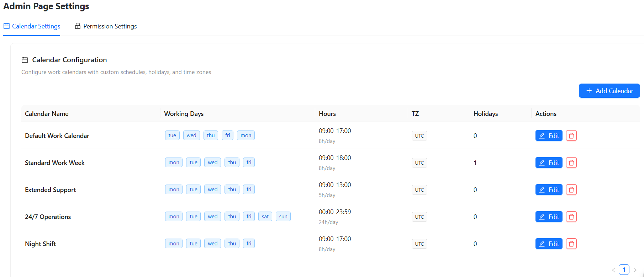Screen dimensions: 644x277
Task: Edit the Extended Support calendar
Action: [549, 190]
